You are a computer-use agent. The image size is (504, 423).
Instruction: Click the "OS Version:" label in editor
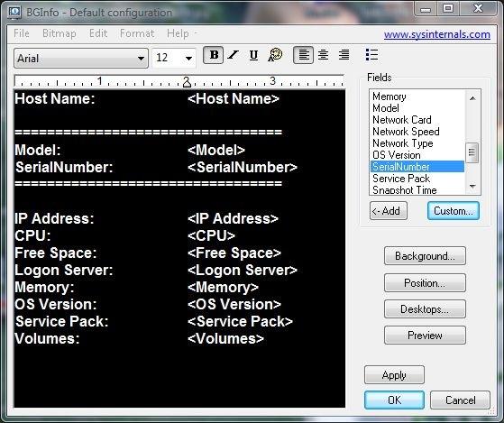tap(56, 304)
